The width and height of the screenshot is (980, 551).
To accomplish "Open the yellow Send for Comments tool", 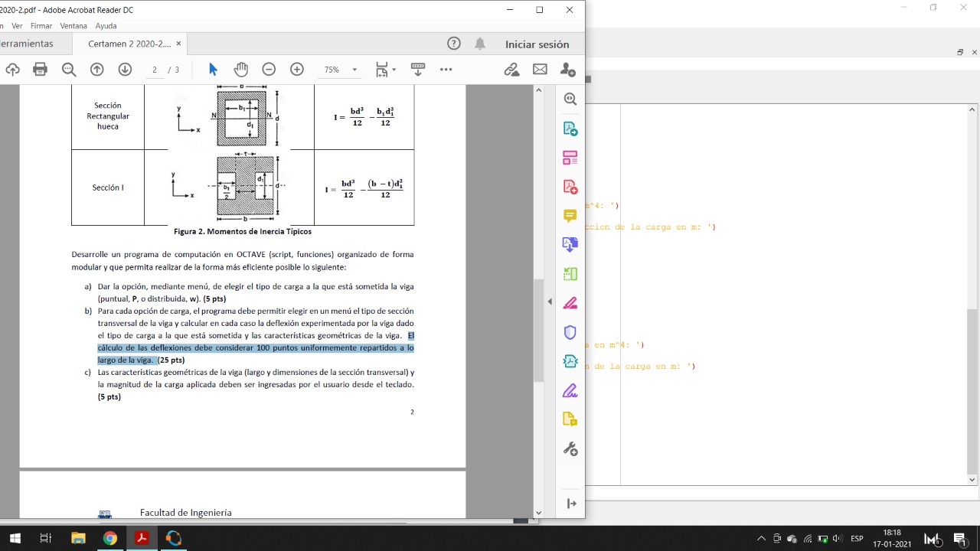I will click(570, 419).
